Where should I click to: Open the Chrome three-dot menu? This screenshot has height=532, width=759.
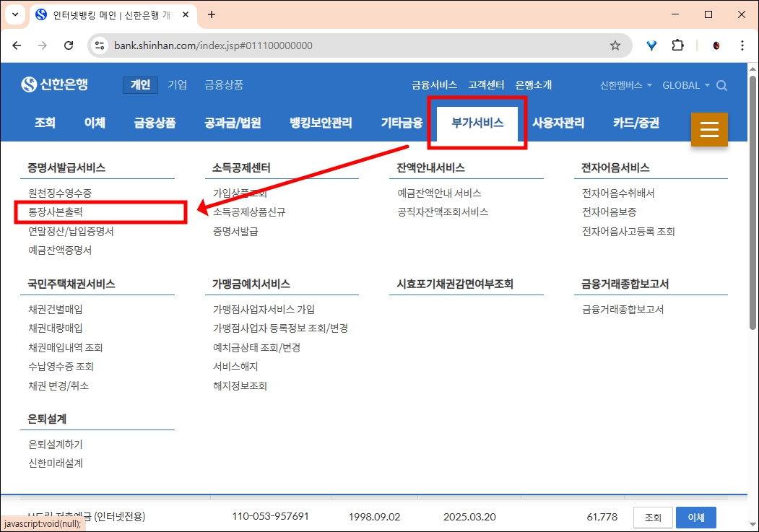pos(742,45)
